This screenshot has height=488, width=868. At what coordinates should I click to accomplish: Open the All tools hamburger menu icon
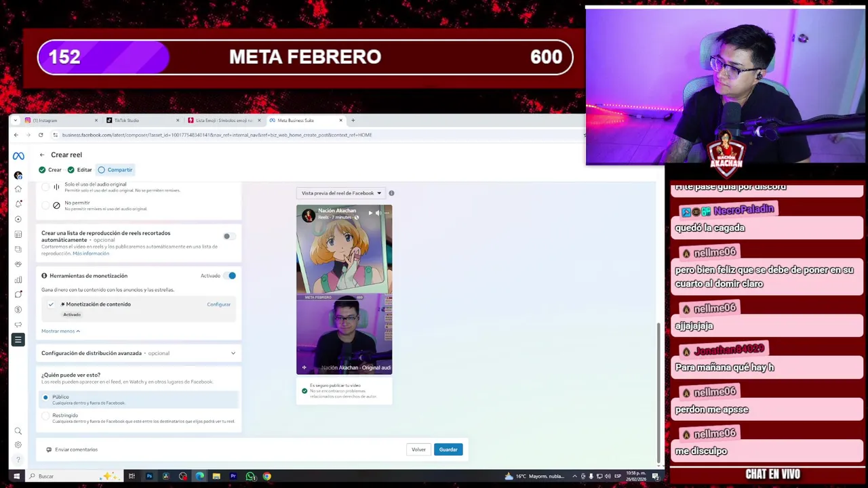pyautogui.click(x=18, y=340)
